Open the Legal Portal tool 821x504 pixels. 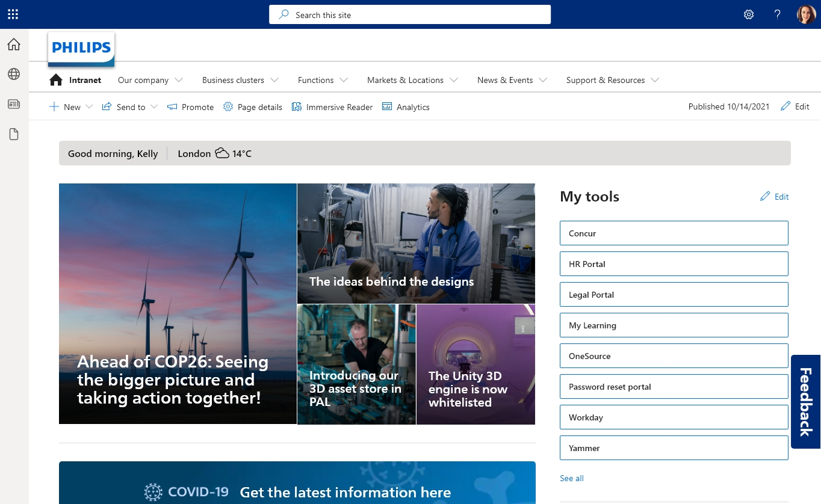(674, 294)
